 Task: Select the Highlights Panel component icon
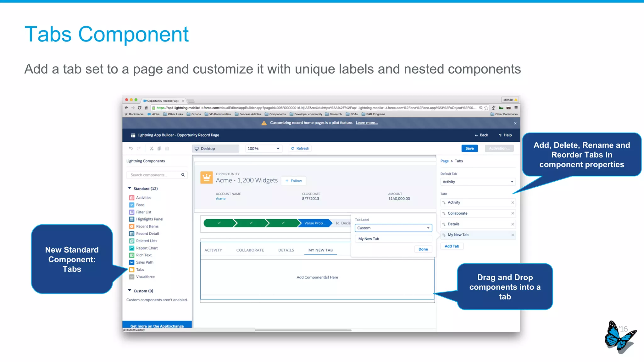(132, 219)
